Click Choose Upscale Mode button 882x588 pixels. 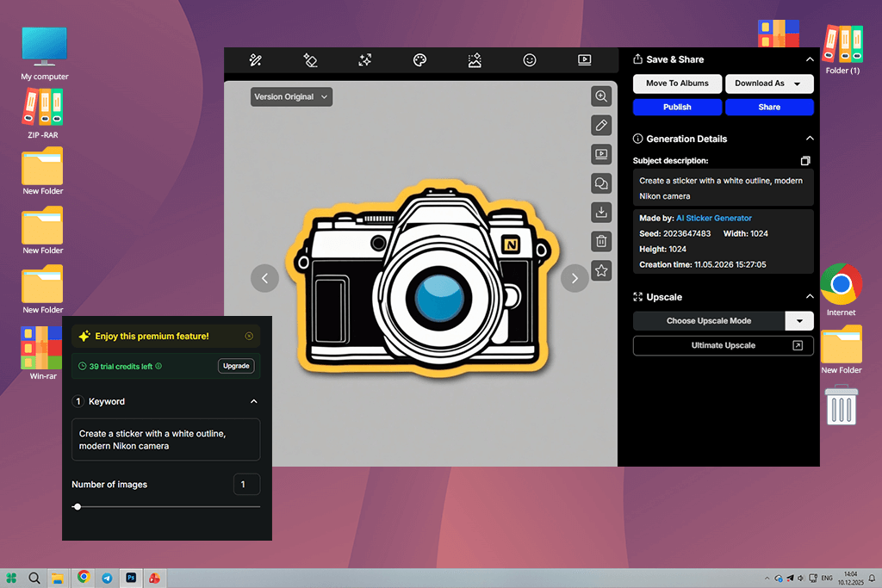709,321
